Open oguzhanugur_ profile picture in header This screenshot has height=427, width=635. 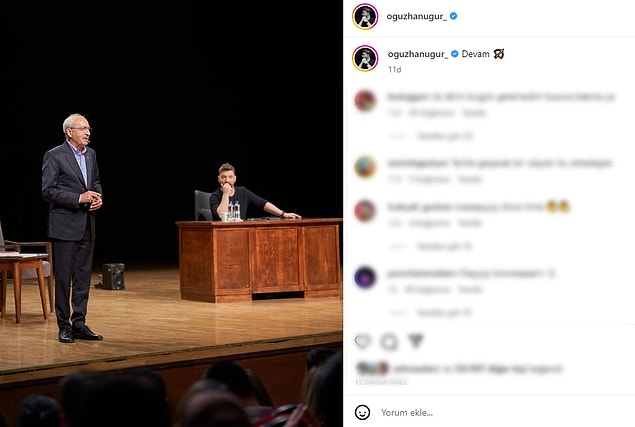[365, 17]
